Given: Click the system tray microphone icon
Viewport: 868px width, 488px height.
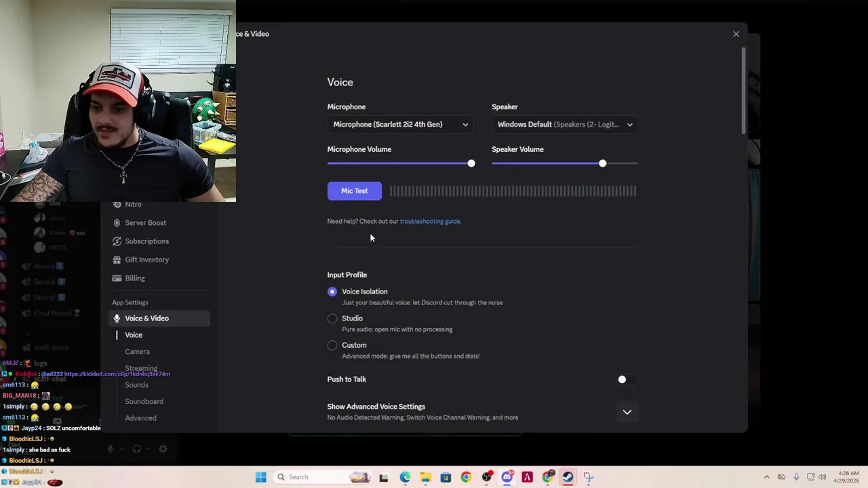Looking at the screenshot, I should click(796, 477).
